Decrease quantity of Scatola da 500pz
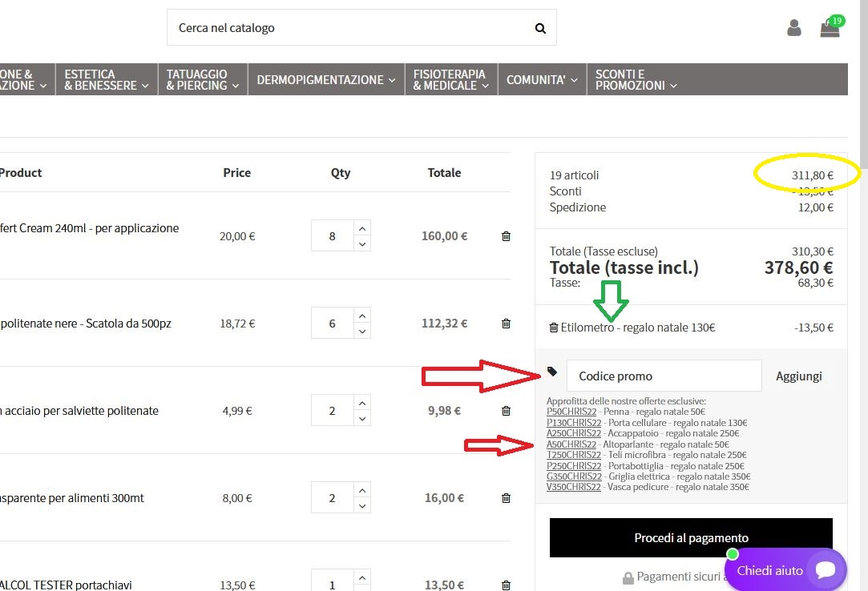868x591 pixels. [x=362, y=332]
